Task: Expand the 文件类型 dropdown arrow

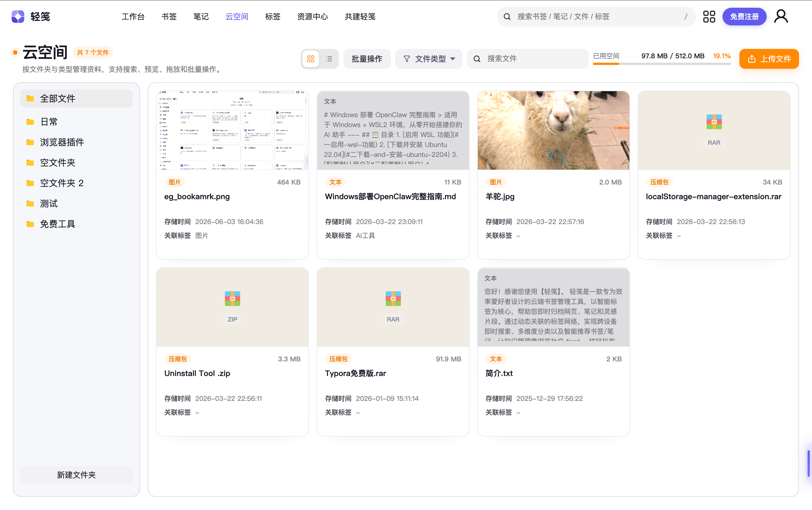Action: pos(453,59)
